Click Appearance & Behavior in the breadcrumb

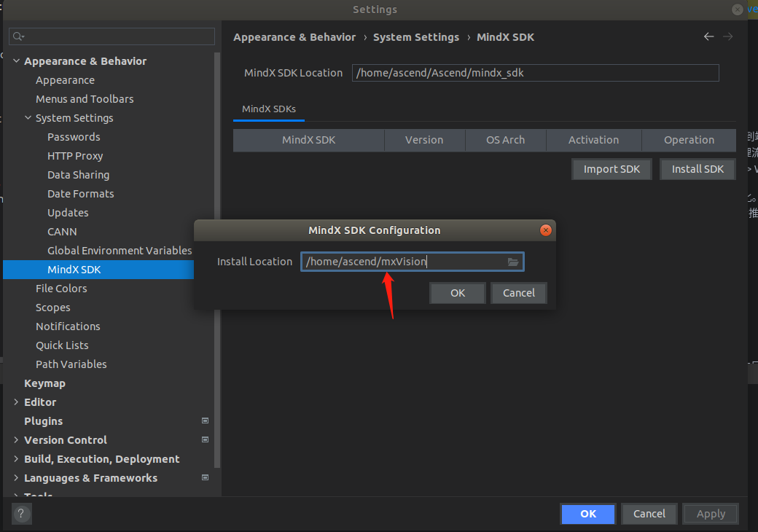point(294,37)
